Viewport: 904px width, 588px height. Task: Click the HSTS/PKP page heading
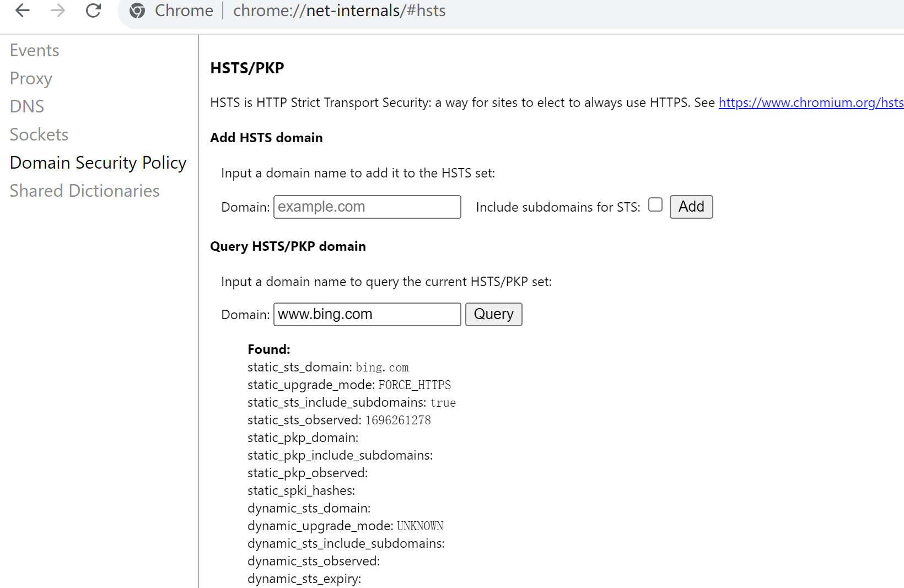point(247,68)
